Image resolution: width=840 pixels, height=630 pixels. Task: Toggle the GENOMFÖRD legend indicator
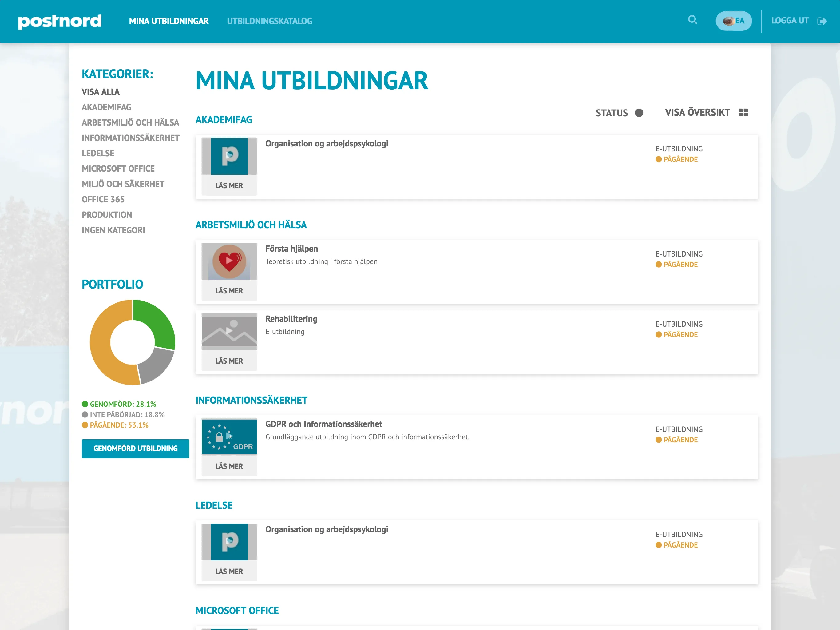(x=85, y=404)
